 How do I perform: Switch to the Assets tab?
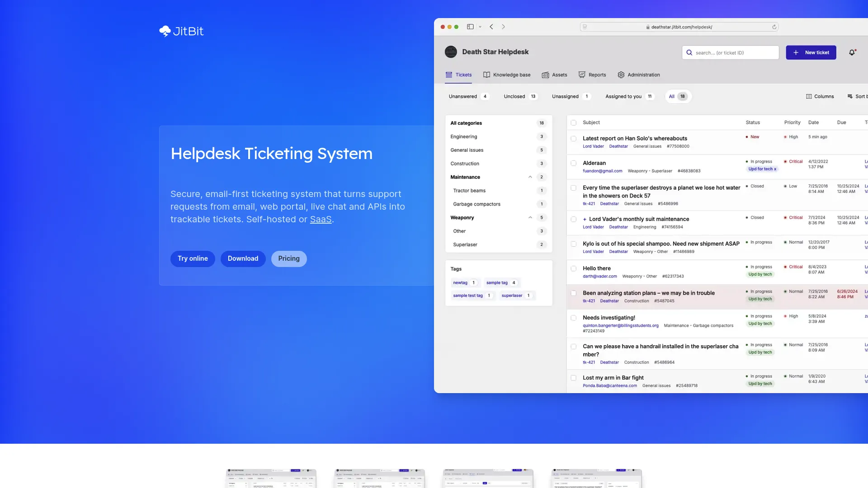point(555,75)
